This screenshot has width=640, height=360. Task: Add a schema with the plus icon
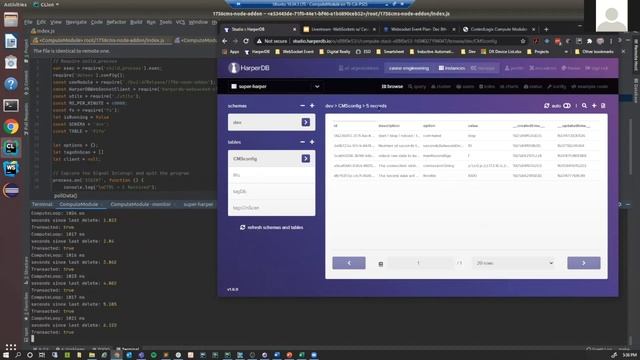[312, 106]
